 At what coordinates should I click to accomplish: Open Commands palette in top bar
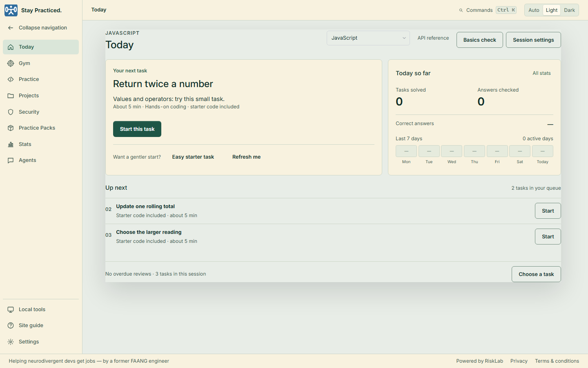click(x=488, y=10)
